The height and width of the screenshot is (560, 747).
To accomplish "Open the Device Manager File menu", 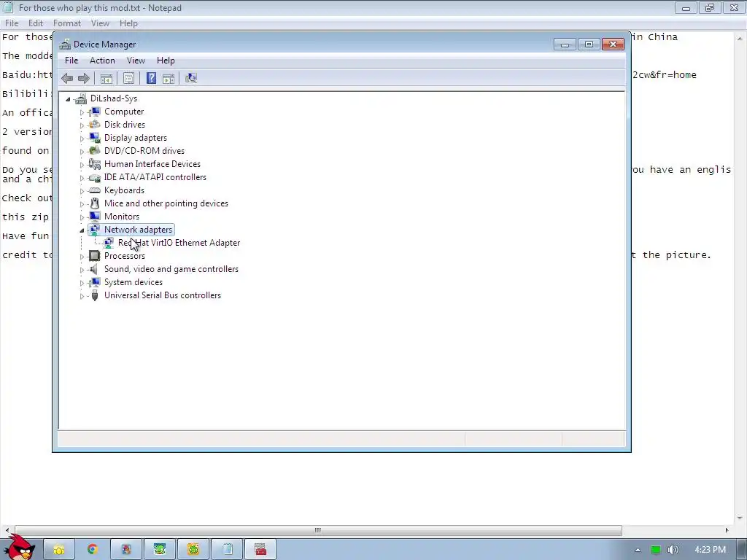I will [x=71, y=61].
